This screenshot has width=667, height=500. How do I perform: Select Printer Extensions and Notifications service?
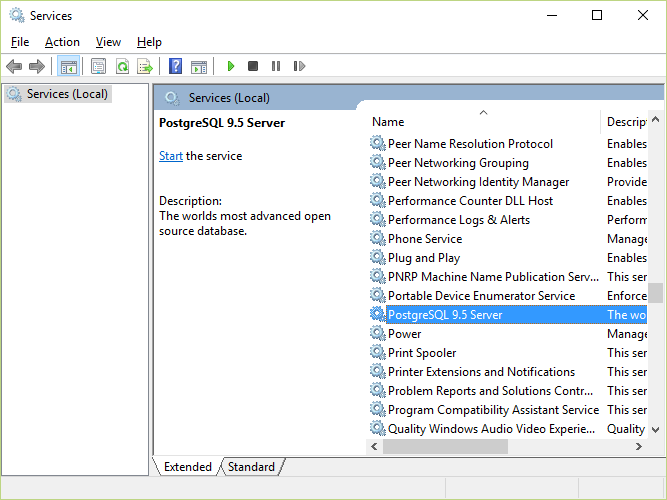pos(508,371)
